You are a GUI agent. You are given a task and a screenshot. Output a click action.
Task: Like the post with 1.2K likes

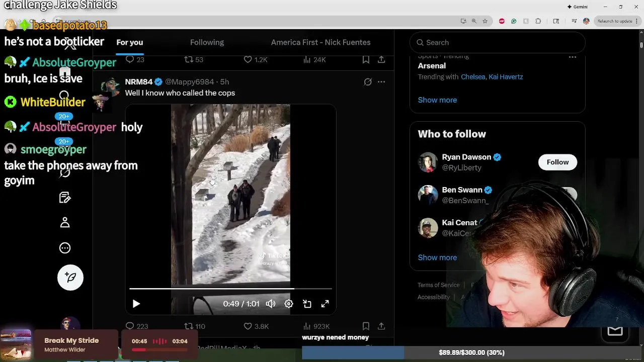click(x=256, y=59)
